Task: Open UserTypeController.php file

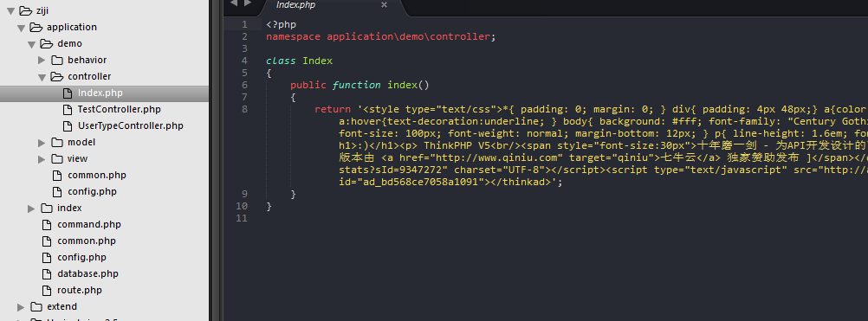Action: [x=131, y=125]
